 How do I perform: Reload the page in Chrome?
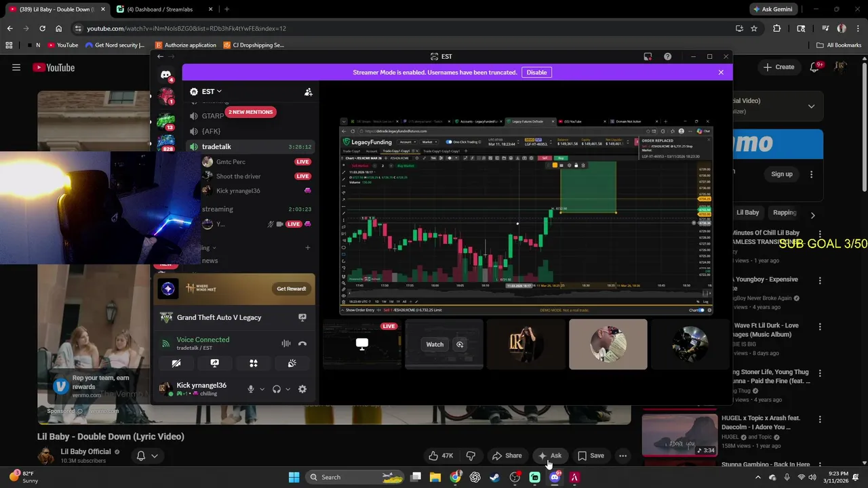click(42, 28)
